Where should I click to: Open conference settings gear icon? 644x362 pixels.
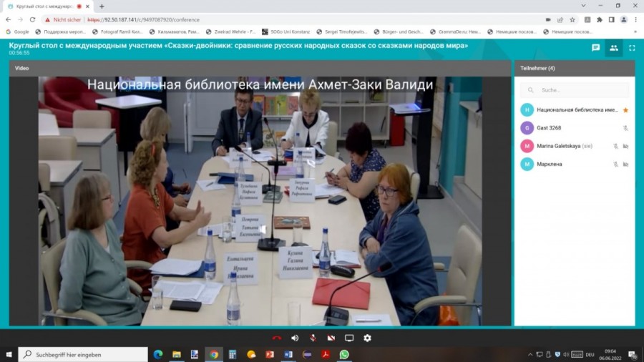pyautogui.click(x=367, y=338)
